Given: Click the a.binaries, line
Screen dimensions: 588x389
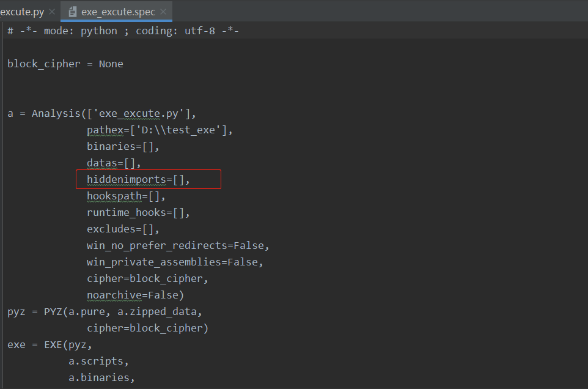Looking at the screenshot, I should coord(101,377).
